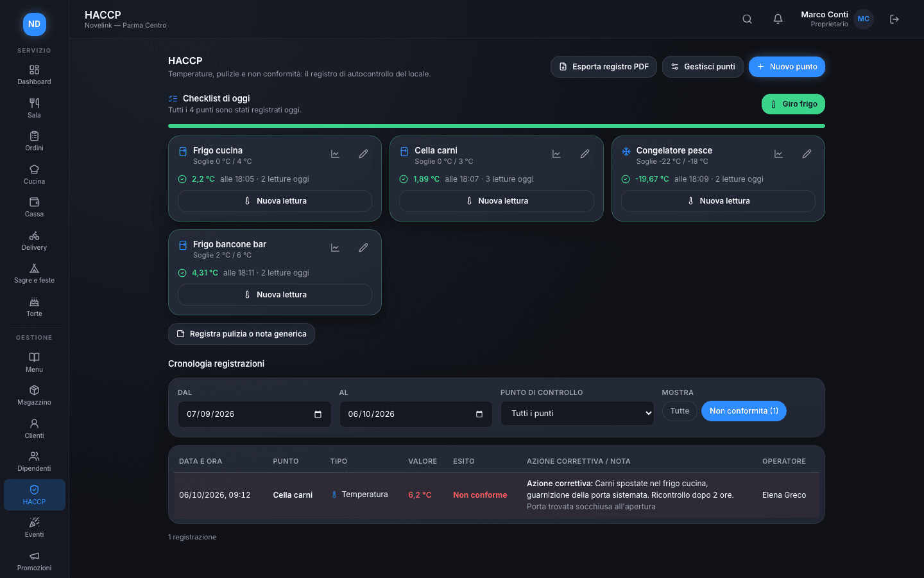Start the Giro frigo round

click(793, 104)
